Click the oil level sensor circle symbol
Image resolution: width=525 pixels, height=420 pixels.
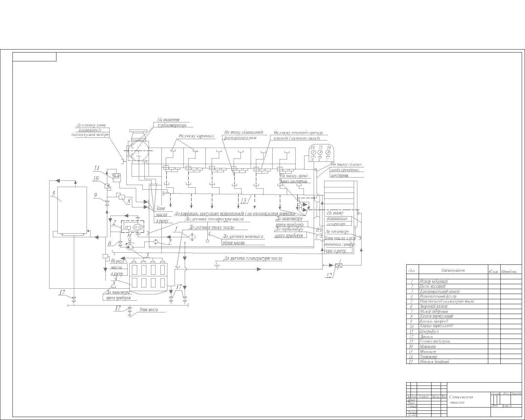[x=207, y=241]
